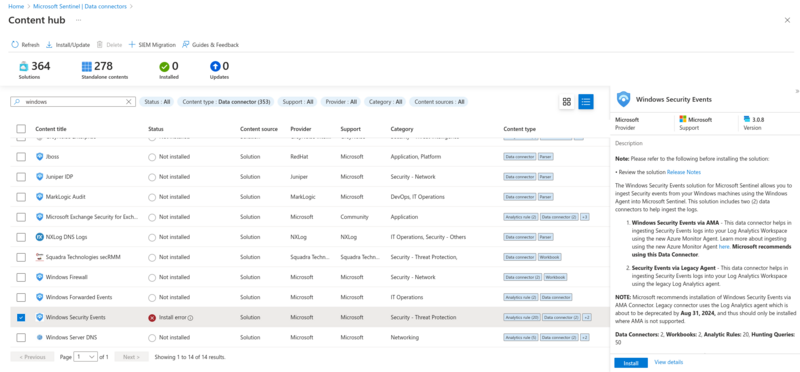Open the Support : All filter
The image size is (800, 372).
coord(297,102)
